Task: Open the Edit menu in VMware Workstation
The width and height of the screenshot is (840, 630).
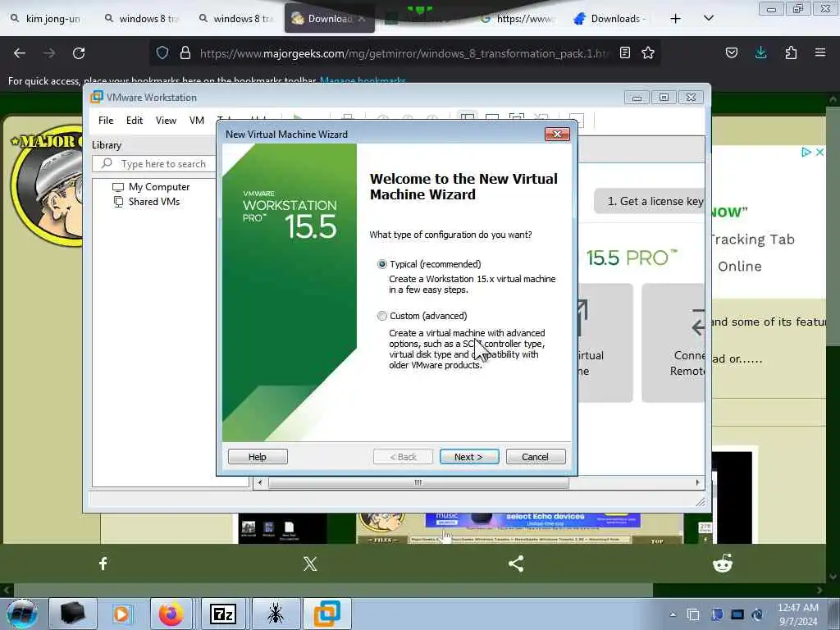Action: 135,121
